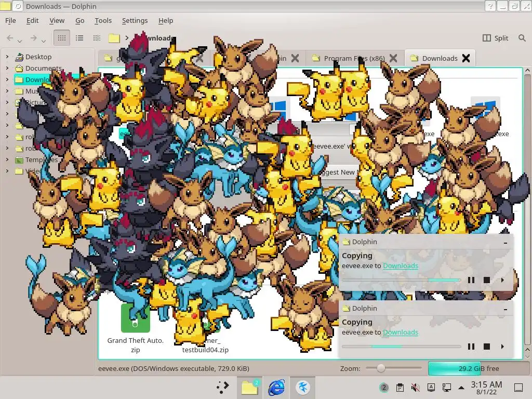
Task: Open the File menu
Action: click(x=10, y=20)
